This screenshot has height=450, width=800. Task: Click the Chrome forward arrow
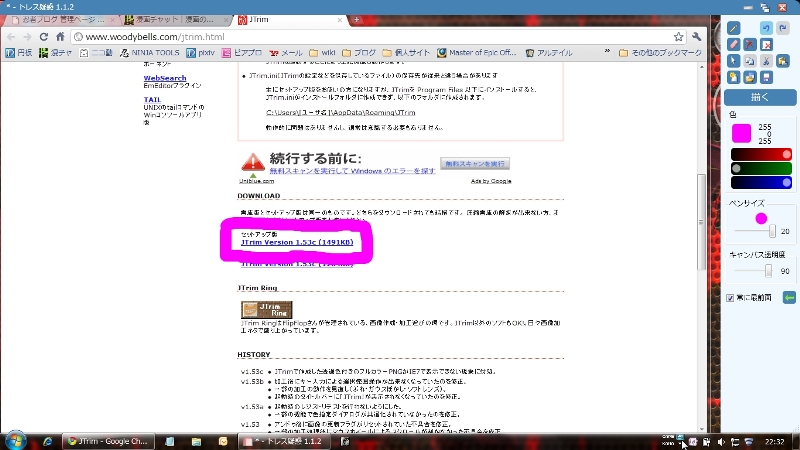(27, 37)
